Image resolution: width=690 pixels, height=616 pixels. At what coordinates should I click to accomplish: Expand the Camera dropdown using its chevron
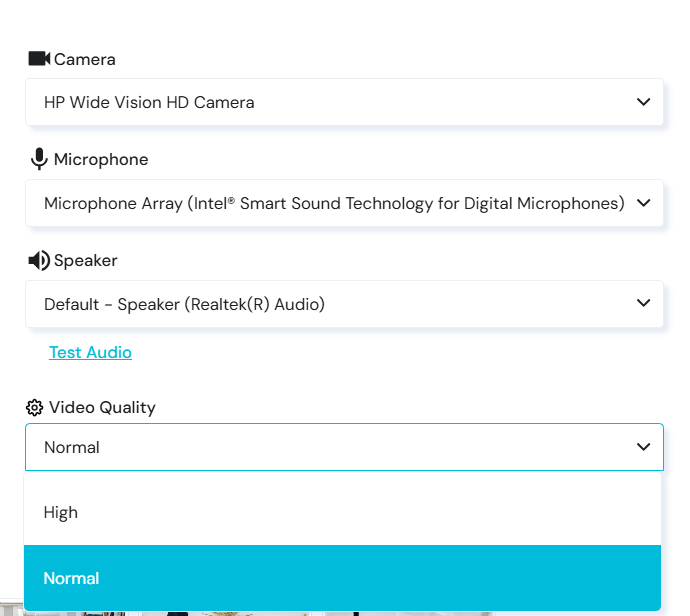[x=643, y=102]
